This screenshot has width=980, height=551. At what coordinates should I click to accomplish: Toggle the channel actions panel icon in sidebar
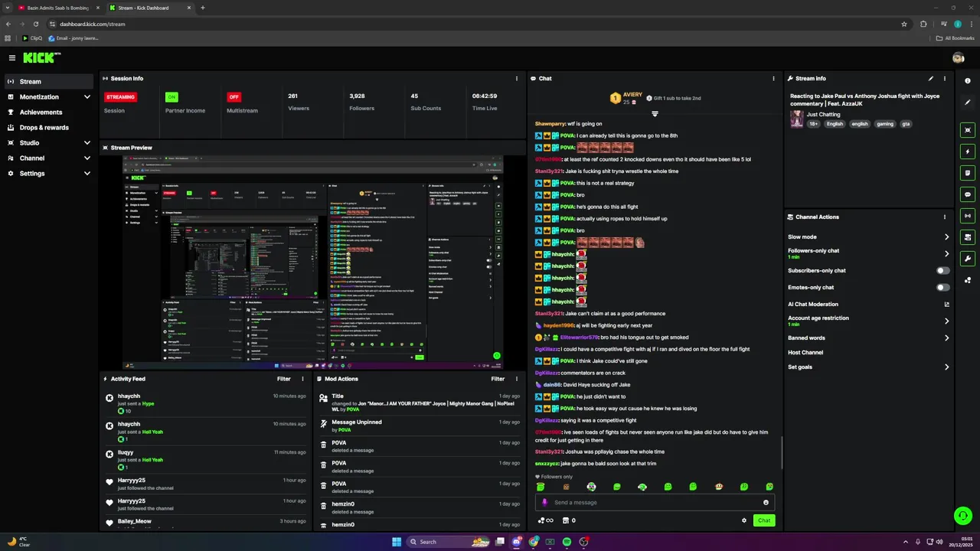[968, 237]
